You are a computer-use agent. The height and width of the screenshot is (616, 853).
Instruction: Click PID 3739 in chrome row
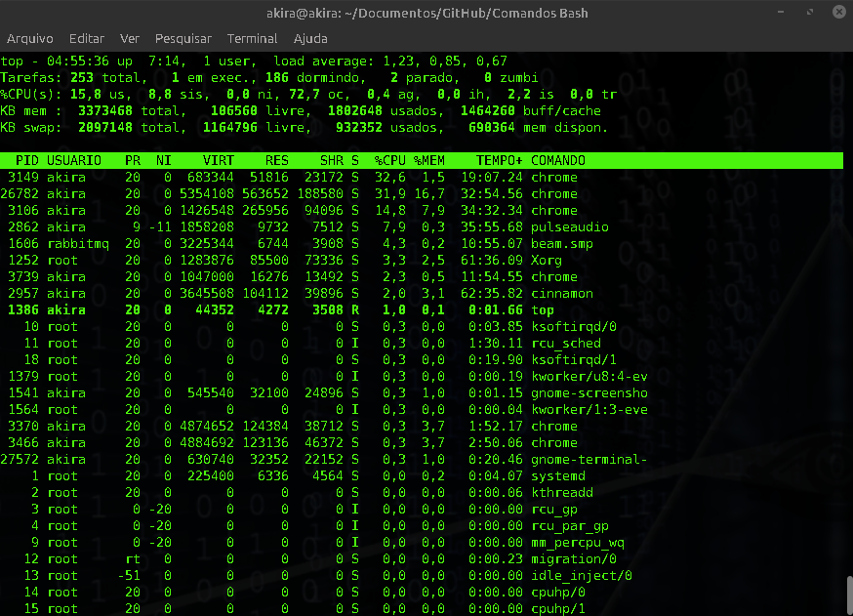tap(23, 277)
